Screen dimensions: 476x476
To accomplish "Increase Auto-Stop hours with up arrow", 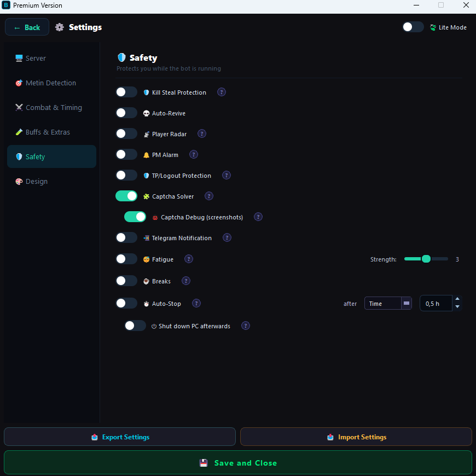I will point(457,299).
